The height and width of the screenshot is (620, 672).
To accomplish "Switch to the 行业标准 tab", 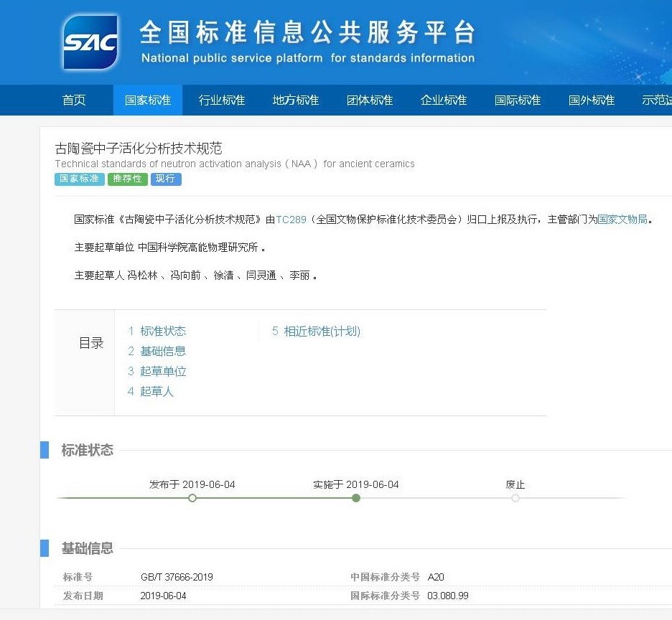I will pyautogui.click(x=221, y=100).
